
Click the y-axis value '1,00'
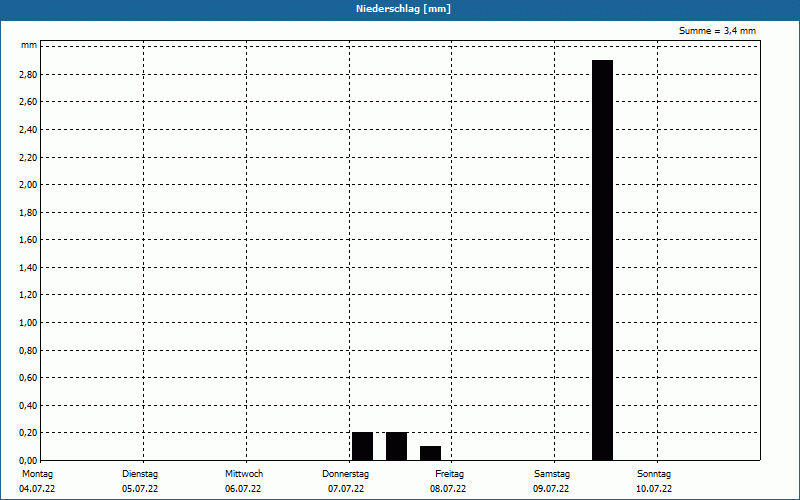(28, 322)
